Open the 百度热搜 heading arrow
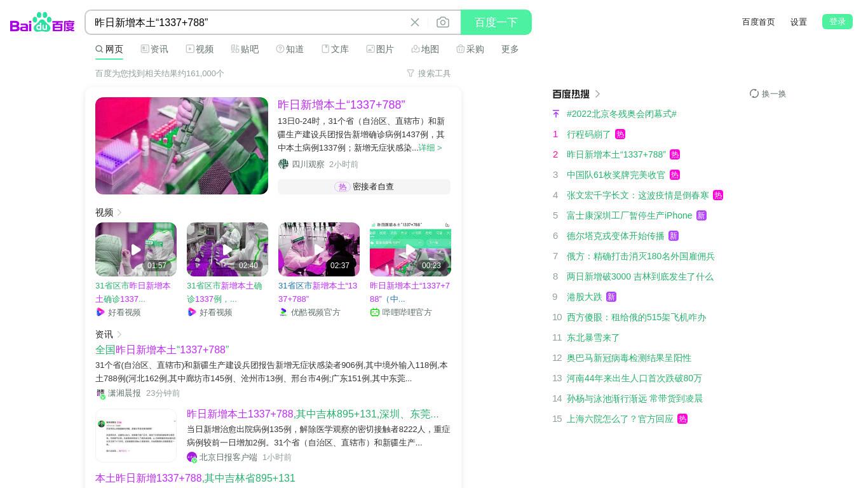The height and width of the screenshot is (488, 868). pos(597,94)
